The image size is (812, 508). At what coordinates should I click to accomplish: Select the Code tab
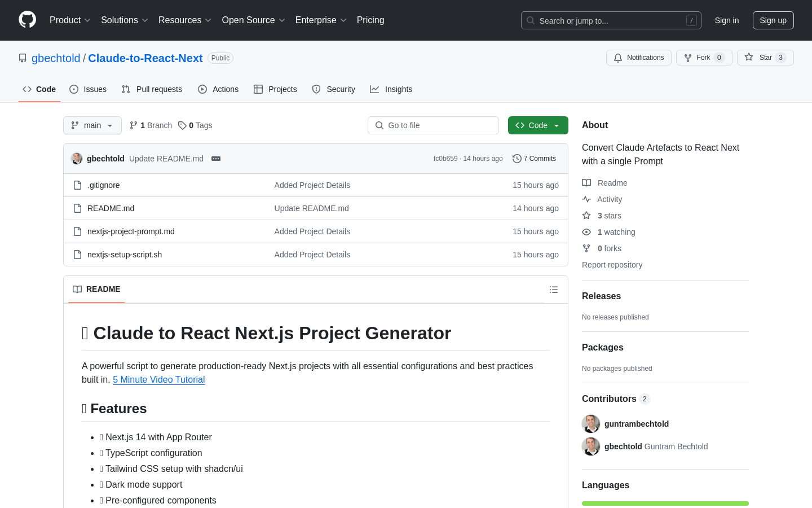tap(39, 89)
